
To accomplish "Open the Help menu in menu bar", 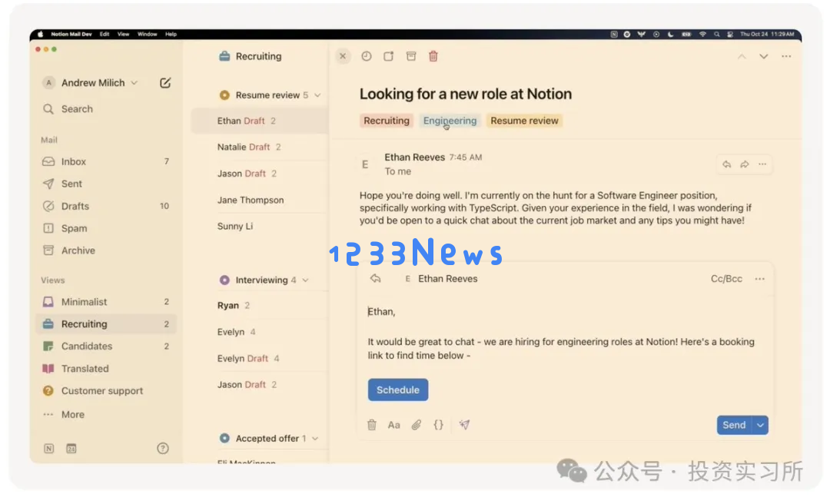I will (171, 34).
